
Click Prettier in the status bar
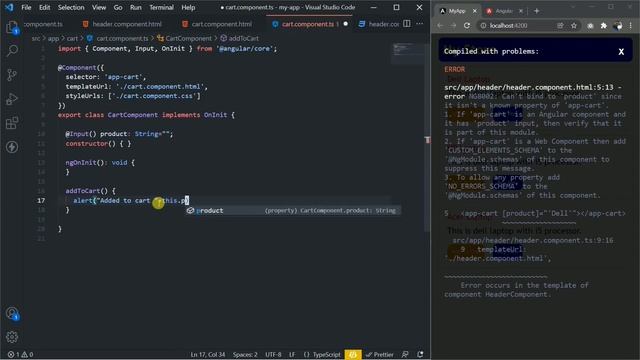(x=380, y=355)
